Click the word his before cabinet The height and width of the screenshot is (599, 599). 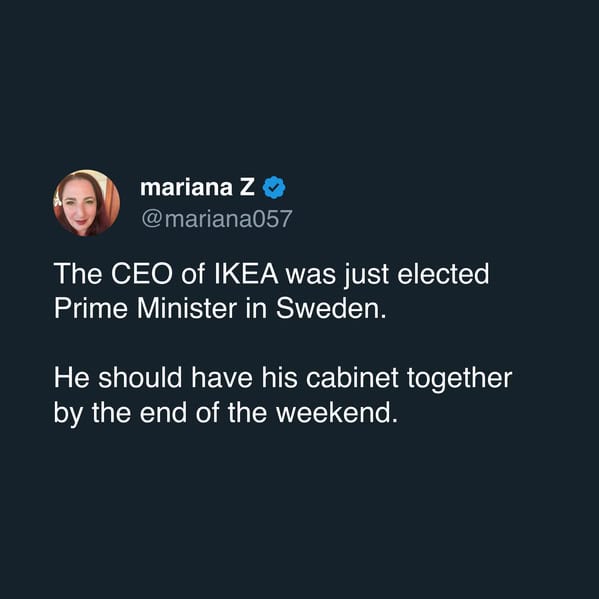coord(279,378)
